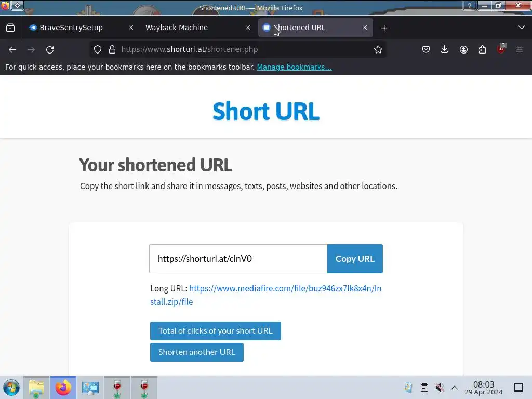
Task: Open file explorer folder in taskbar
Action: coord(36,388)
